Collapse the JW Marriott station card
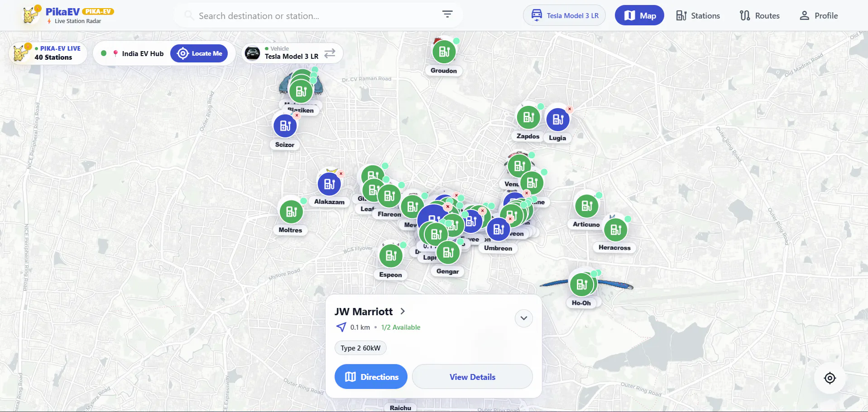The height and width of the screenshot is (412, 868). click(x=524, y=318)
